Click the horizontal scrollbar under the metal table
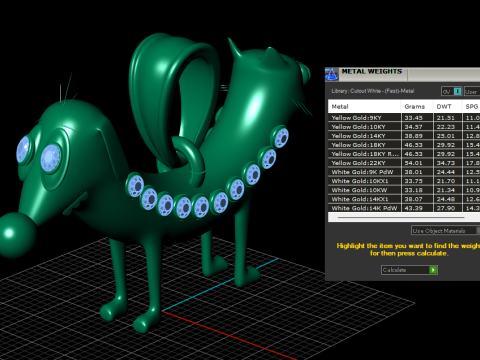Image resolution: width=480 pixels, height=360 pixels. [x=401, y=217]
